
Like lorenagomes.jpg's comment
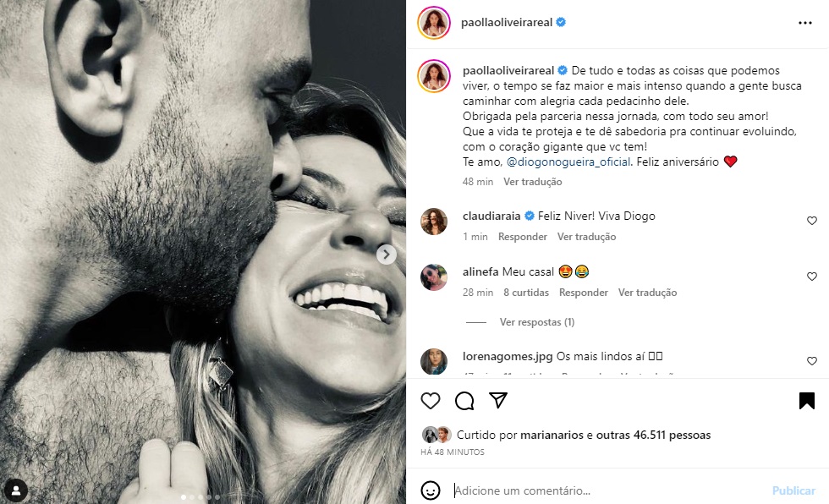click(812, 361)
